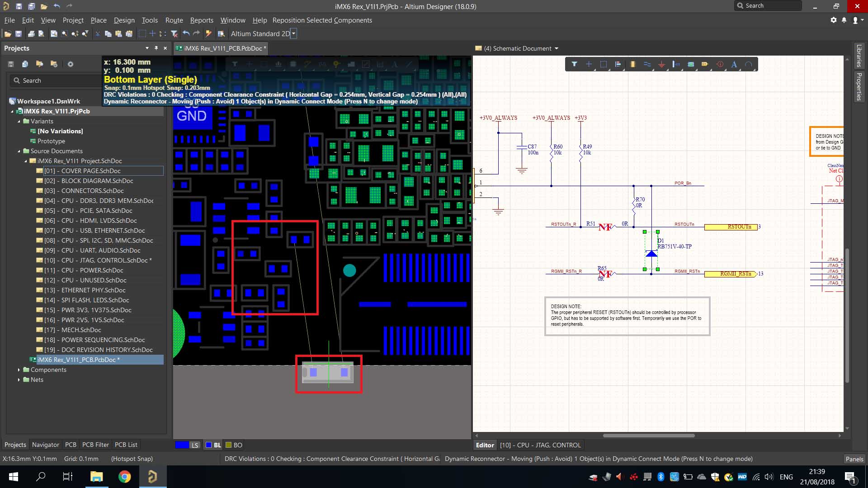Collapse the Source Documents folder
868x488 pixels.
[19, 151]
